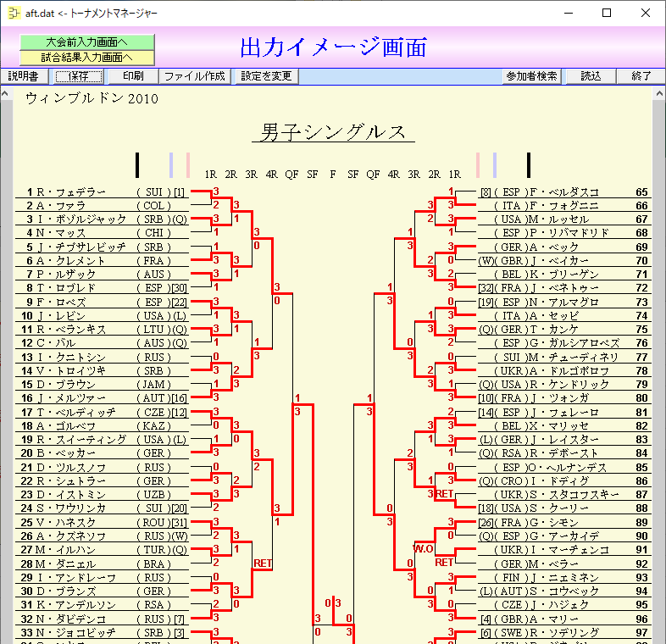Select player 24 S・ワウリンカ

coord(102,508)
